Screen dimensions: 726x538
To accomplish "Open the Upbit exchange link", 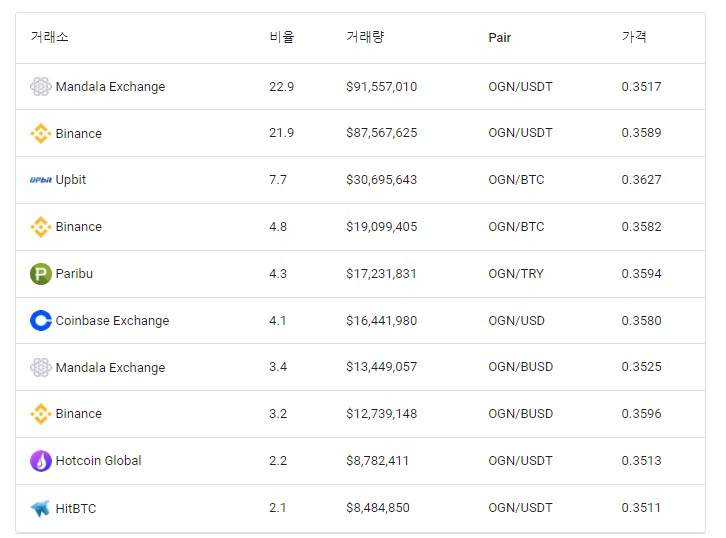I will click(x=71, y=180).
